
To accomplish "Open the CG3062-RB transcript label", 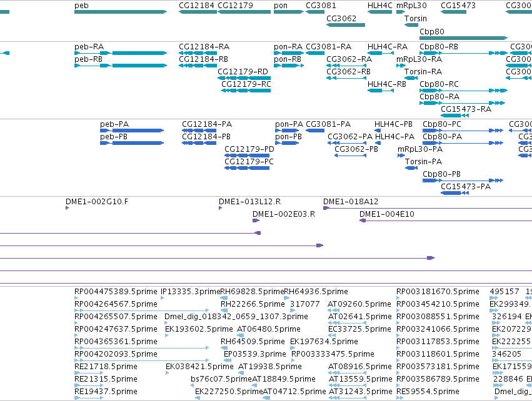I will click(x=348, y=72).
